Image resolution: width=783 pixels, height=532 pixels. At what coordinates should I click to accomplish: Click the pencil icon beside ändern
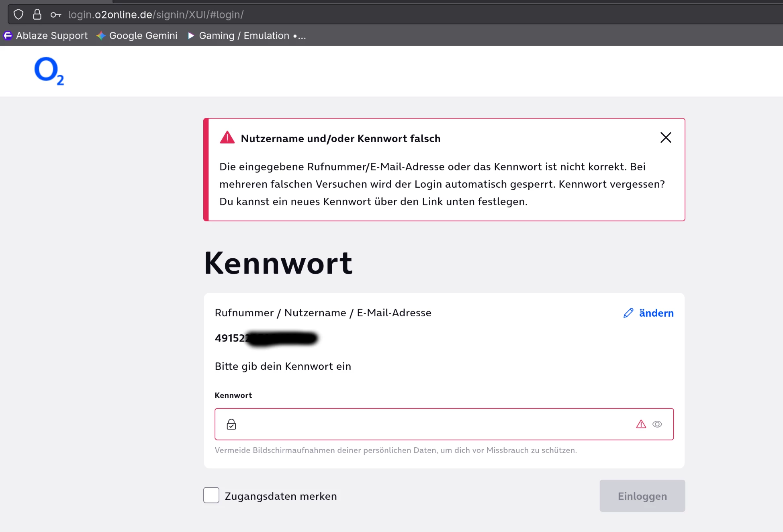628,313
